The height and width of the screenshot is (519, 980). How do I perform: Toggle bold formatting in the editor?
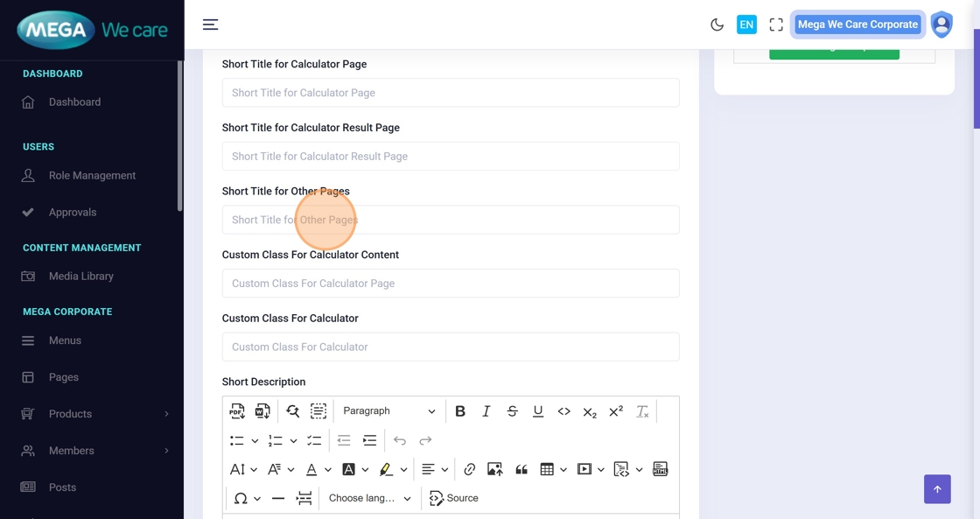460,411
